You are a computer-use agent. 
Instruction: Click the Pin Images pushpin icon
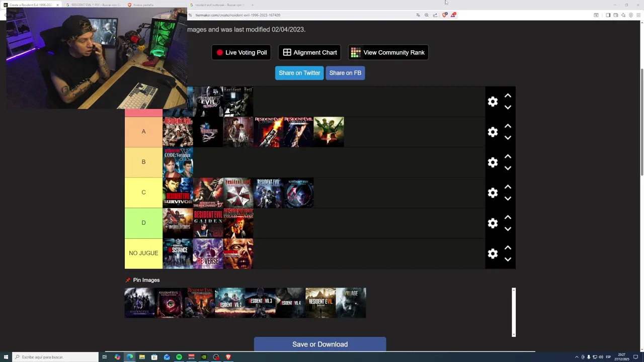click(x=128, y=280)
